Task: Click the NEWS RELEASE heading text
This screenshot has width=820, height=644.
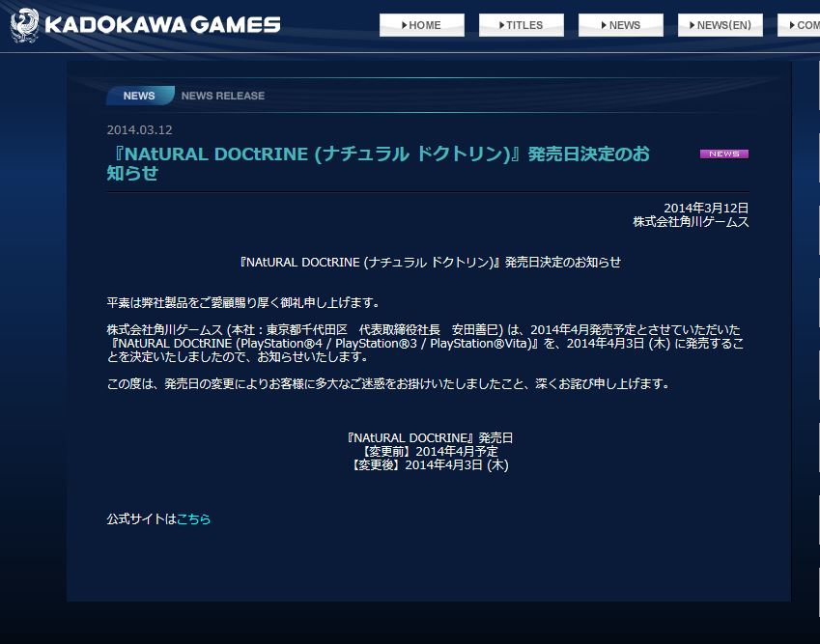Action: tap(223, 96)
